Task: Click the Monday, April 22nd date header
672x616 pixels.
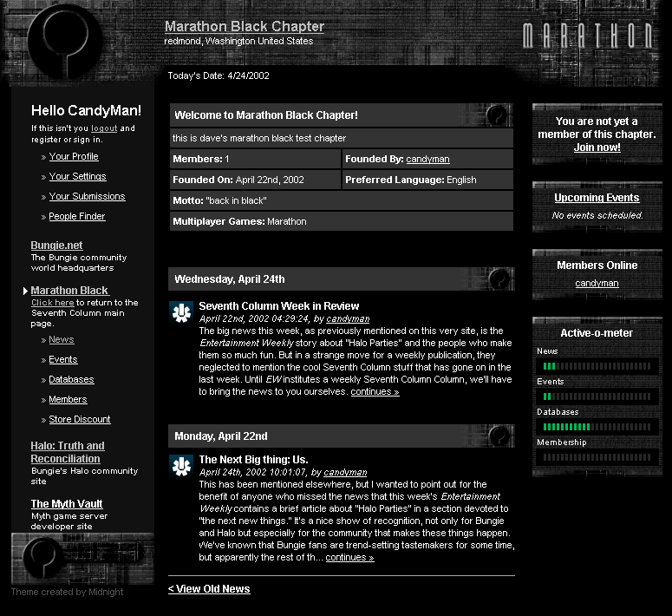Action: click(341, 436)
